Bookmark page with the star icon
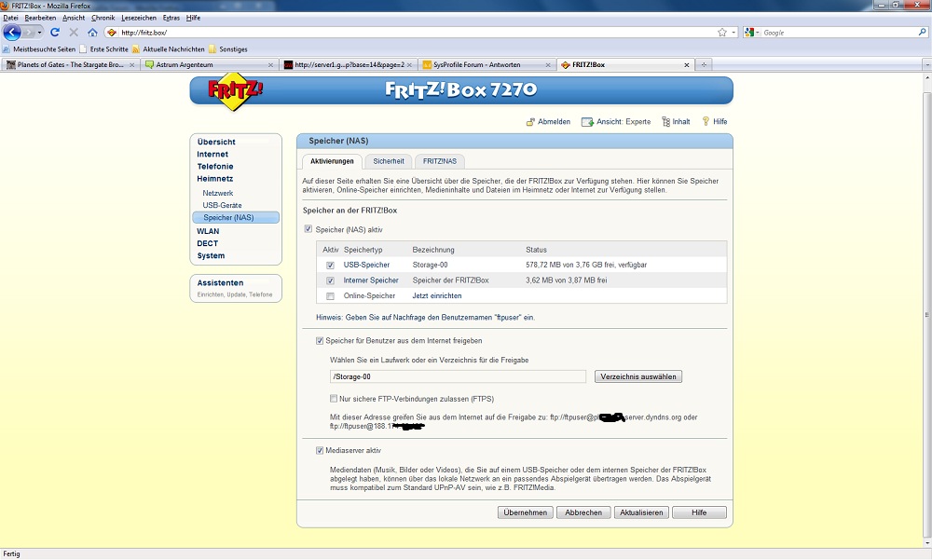 click(722, 32)
